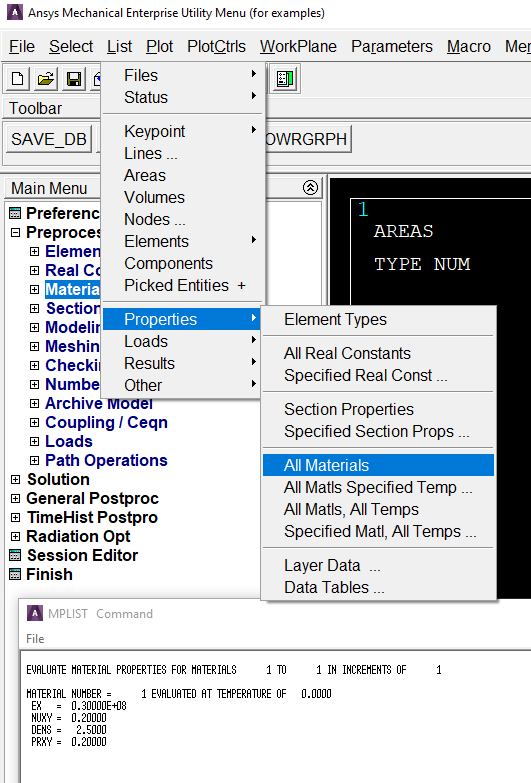Open Session Editor in Main Menu
531x783 pixels.
coord(82,555)
